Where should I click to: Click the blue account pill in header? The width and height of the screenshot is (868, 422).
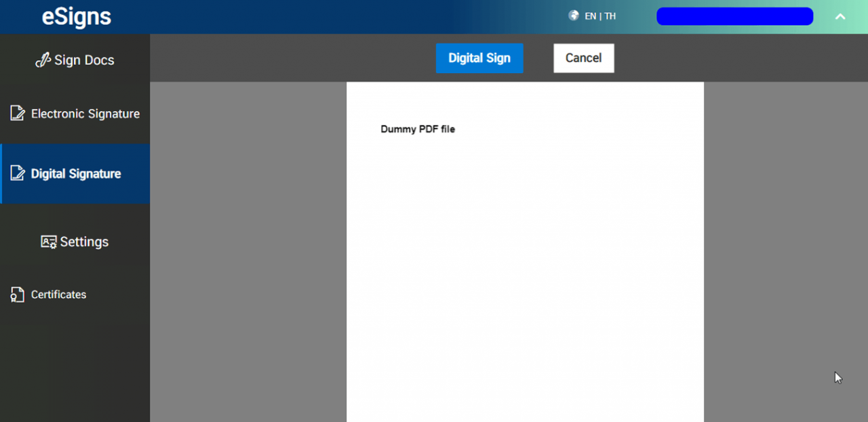pyautogui.click(x=734, y=16)
